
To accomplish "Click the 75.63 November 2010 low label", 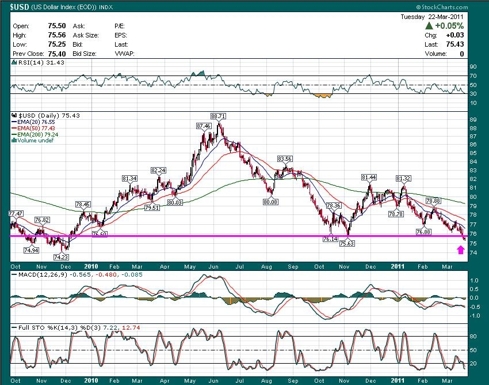I will pyautogui.click(x=347, y=243).
